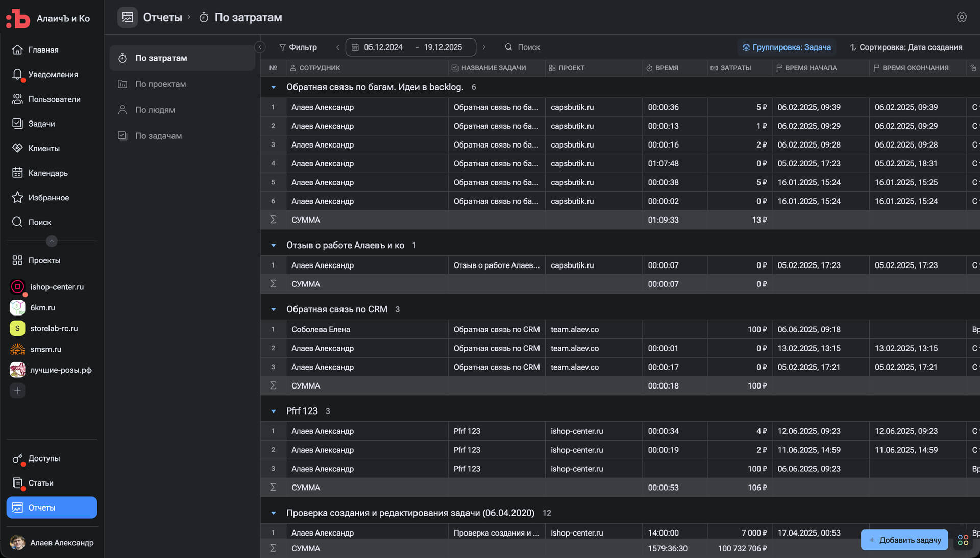The width and height of the screenshot is (980, 558).
Task: Click the settings gear icon
Action: (962, 17)
